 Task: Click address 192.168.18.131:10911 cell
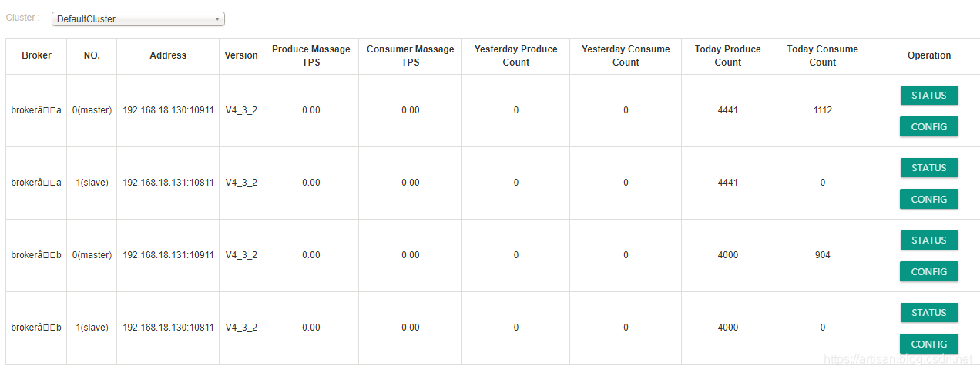click(168, 255)
